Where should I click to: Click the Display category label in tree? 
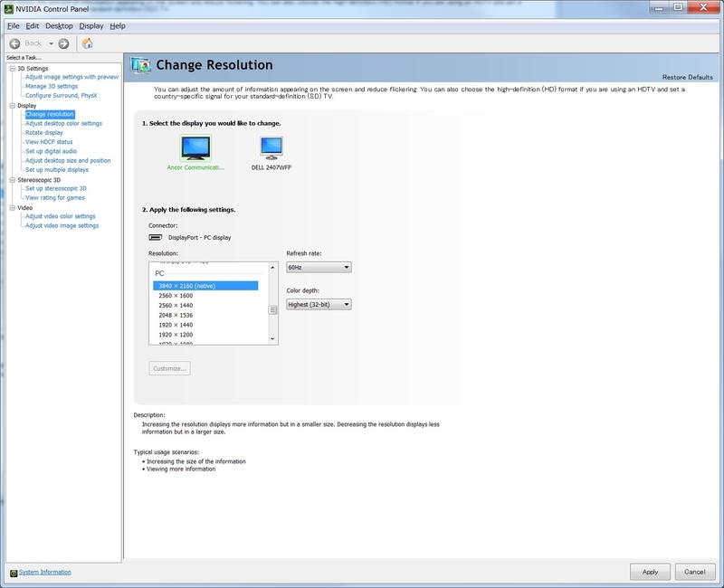tap(27, 106)
